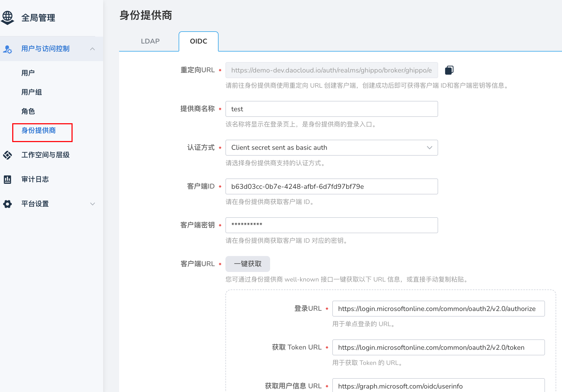Click the user access control icon

coord(7,49)
